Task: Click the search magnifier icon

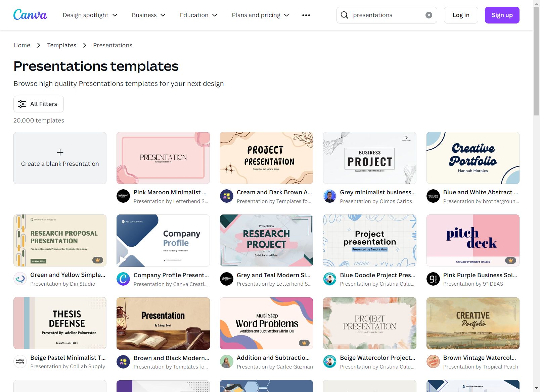Action: point(345,15)
